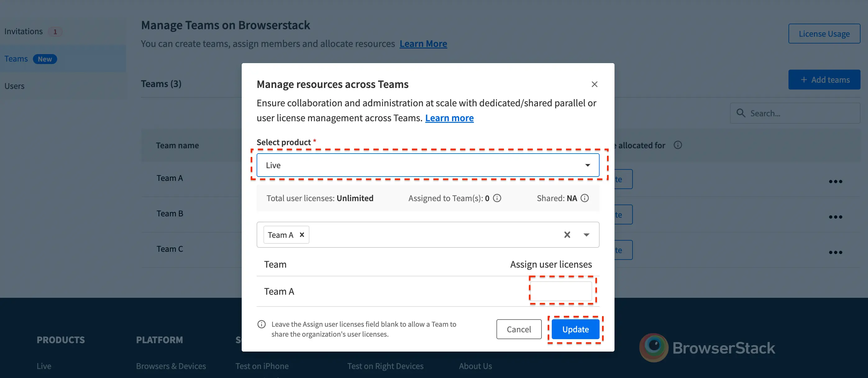Screen dimensions: 868x378
Task: Click the Cancel button
Action: pyautogui.click(x=519, y=329)
